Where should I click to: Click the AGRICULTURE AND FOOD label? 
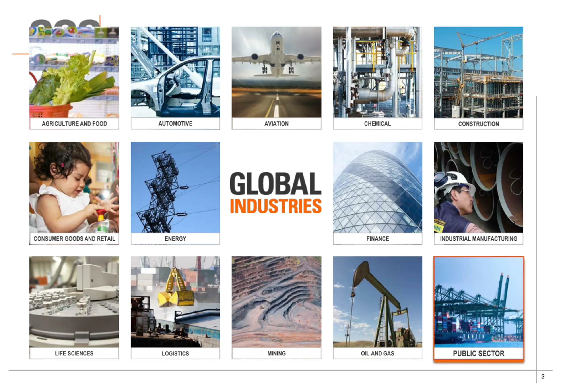pos(74,123)
